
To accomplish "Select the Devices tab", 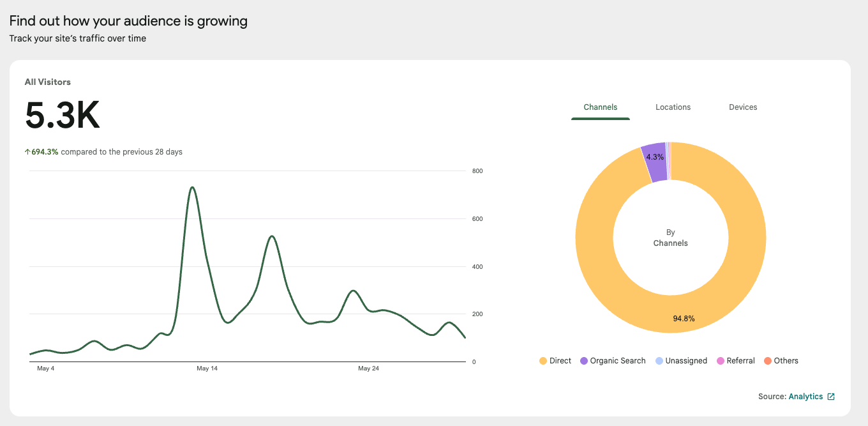I will (743, 107).
